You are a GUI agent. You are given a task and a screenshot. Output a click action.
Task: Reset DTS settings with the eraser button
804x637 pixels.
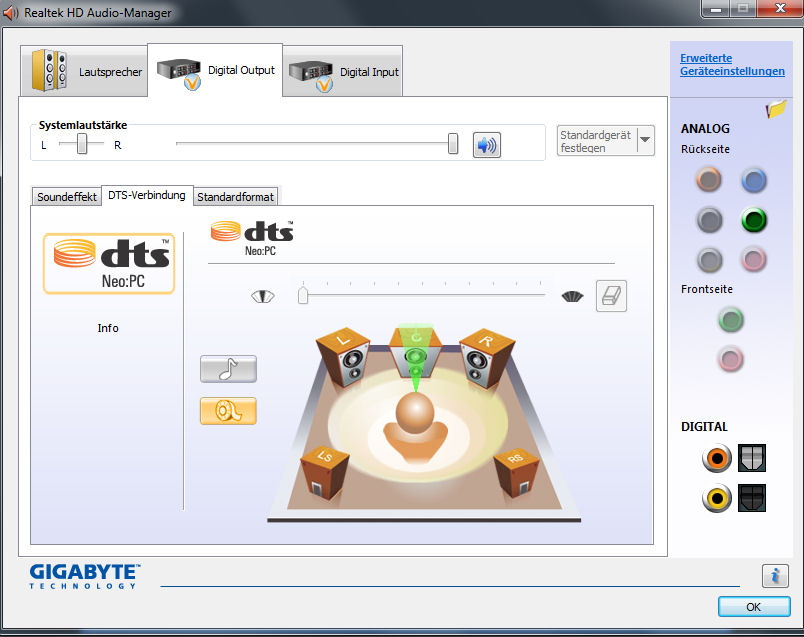tap(611, 296)
